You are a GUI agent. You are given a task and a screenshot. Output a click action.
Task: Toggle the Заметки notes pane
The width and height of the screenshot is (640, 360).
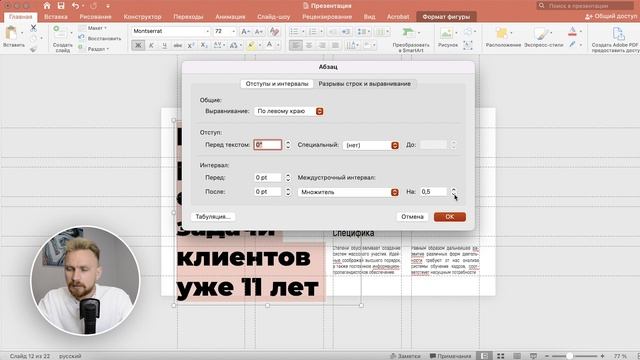[x=405, y=356]
